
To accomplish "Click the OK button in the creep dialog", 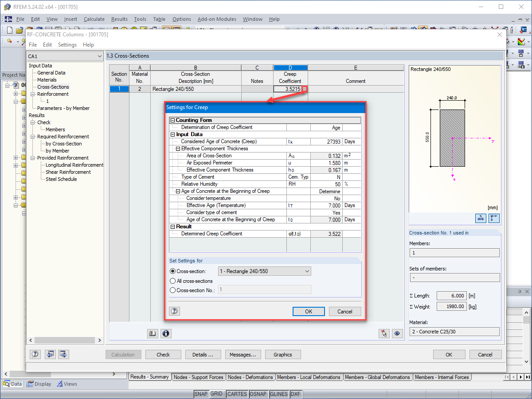I will coord(309,311).
